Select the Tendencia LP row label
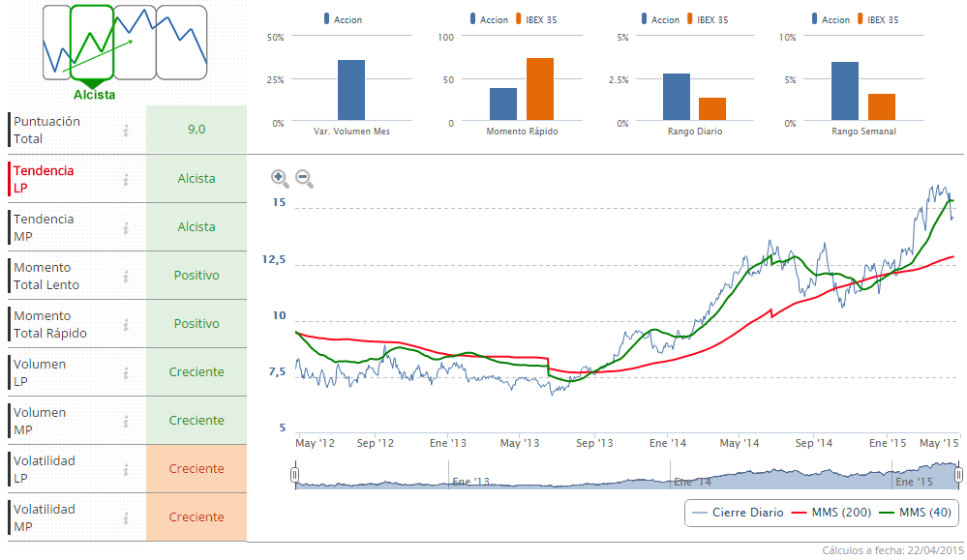The height and width of the screenshot is (560, 967). tap(44, 179)
